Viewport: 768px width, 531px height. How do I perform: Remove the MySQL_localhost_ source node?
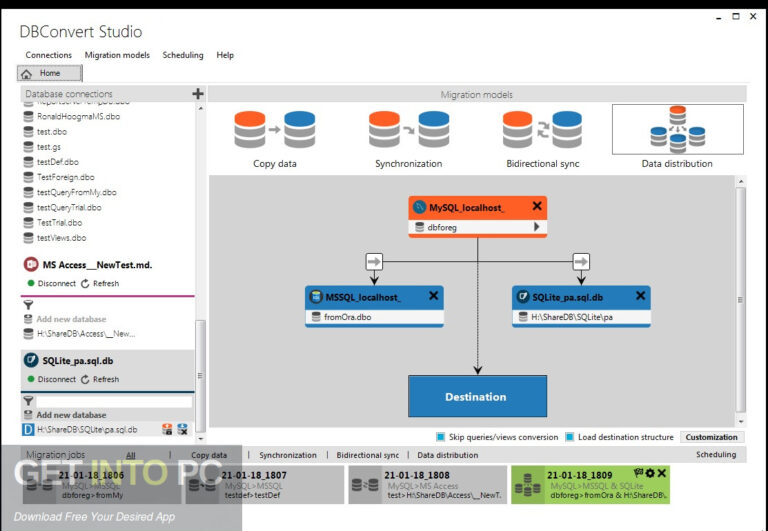pos(537,206)
